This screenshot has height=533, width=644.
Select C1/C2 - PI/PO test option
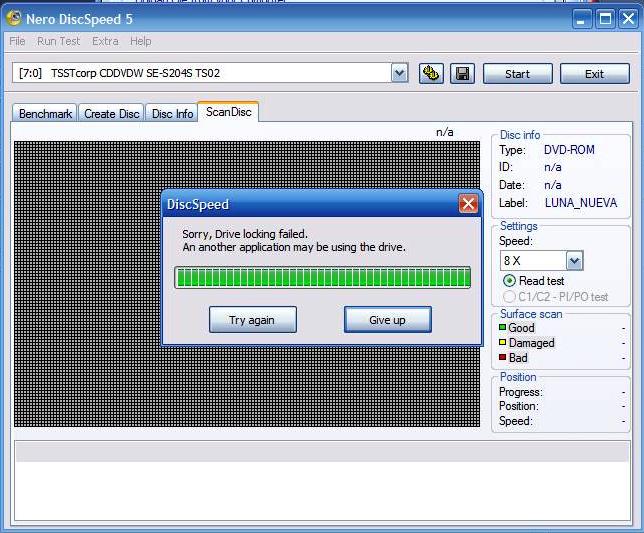click(x=509, y=296)
